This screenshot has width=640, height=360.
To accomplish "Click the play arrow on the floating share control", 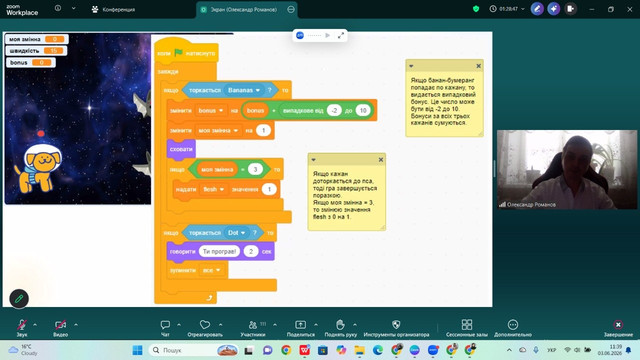I will click(x=327, y=36).
